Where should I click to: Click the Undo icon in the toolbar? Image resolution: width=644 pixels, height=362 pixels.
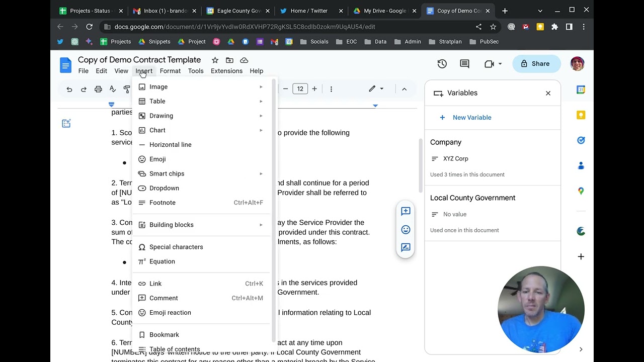[69, 89]
